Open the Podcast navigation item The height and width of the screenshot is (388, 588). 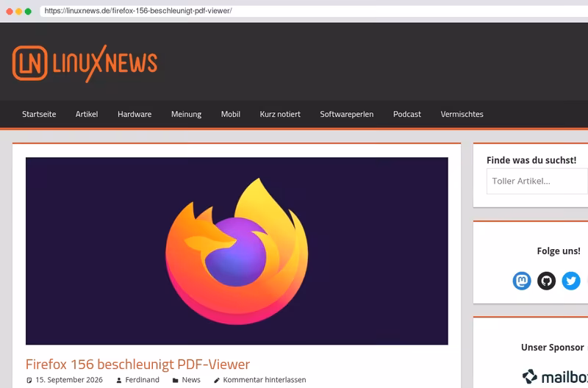tap(407, 114)
